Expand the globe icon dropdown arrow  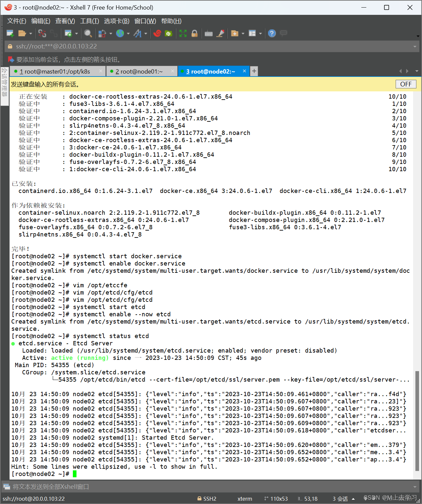click(x=128, y=34)
